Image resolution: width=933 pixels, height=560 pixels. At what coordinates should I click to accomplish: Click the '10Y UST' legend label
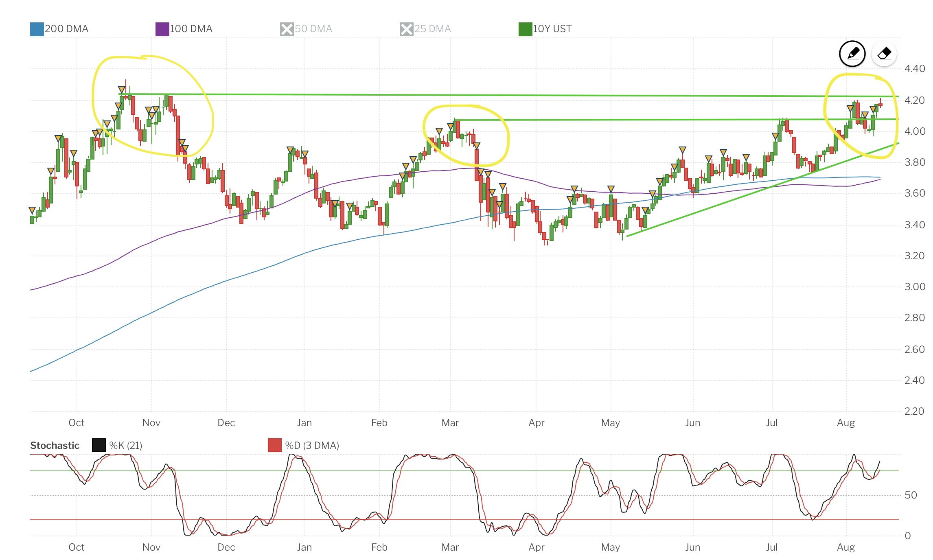click(552, 29)
